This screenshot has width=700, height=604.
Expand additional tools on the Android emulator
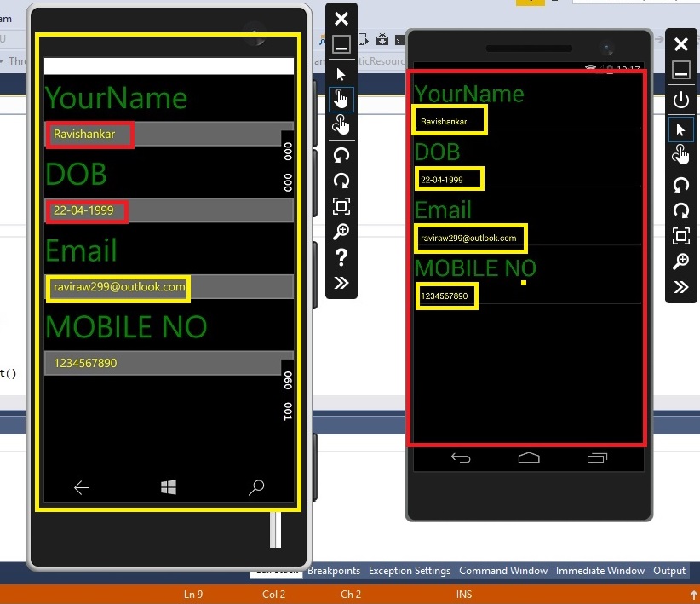click(x=681, y=287)
